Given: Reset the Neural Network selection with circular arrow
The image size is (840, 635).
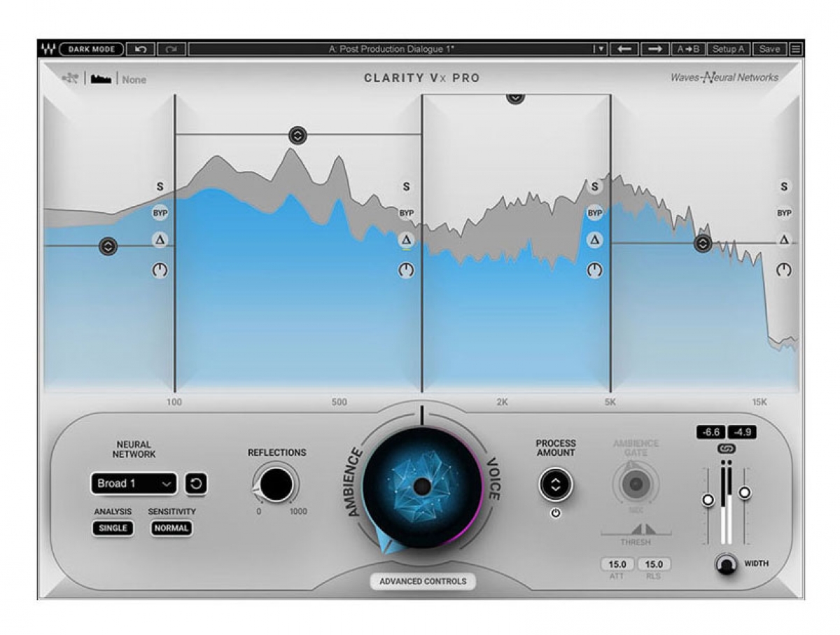Looking at the screenshot, I should point(196,484).
